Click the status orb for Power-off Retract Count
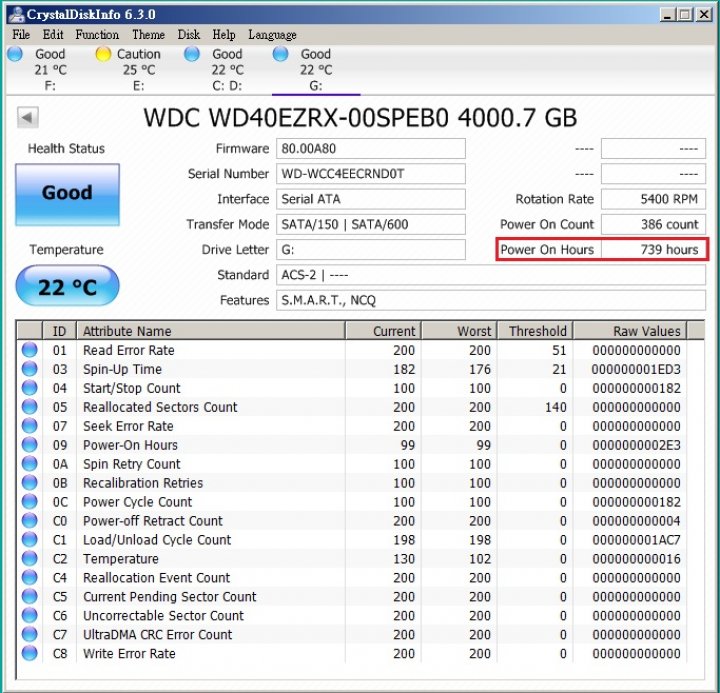This screenshot has height=693, width=720. pos(29,521)
